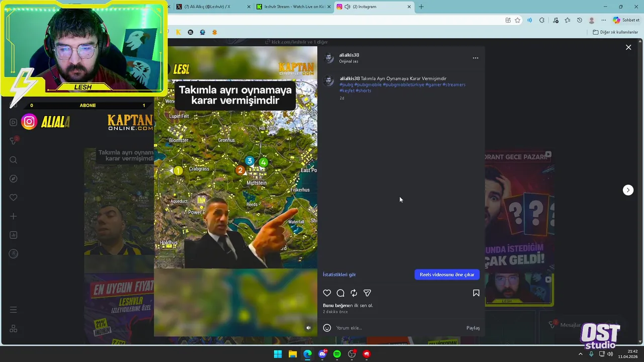Click the #shorts hashtag
Image resolution: width=644 pixels, height=362 pixels.
(x=363, y=90)
